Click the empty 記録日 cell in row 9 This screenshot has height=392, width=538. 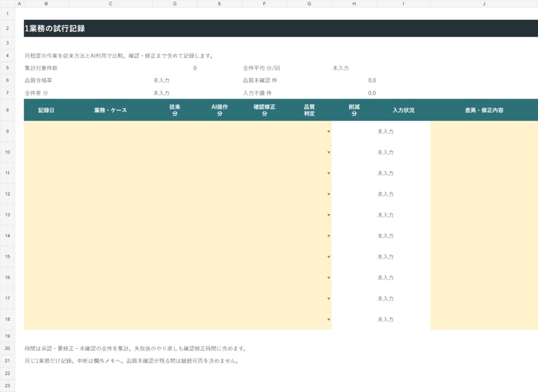46,131
